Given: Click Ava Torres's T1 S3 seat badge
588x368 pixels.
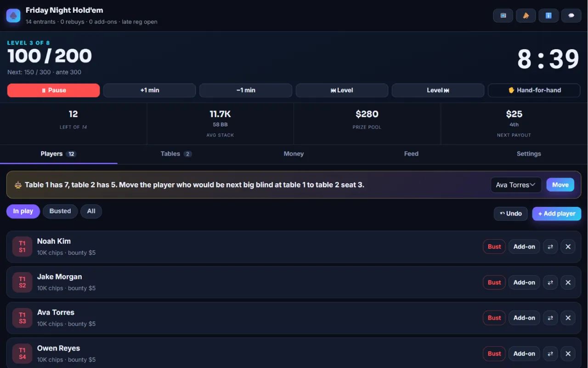Looking at the screenshot, I should pyautogui.click(x=22, y=318).
